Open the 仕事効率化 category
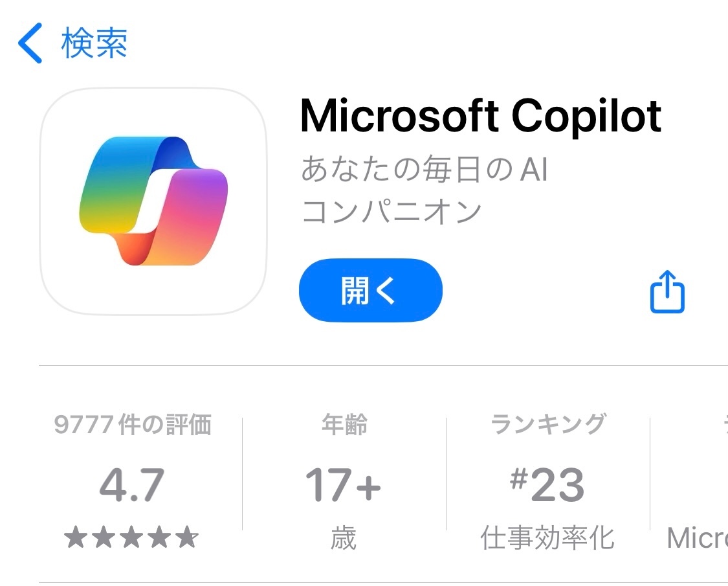The image size is (728, 586). [x=548, y=537]
